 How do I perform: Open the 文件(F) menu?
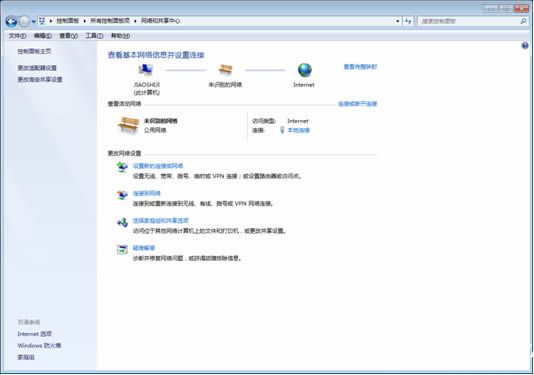click(x=17, y=36)
